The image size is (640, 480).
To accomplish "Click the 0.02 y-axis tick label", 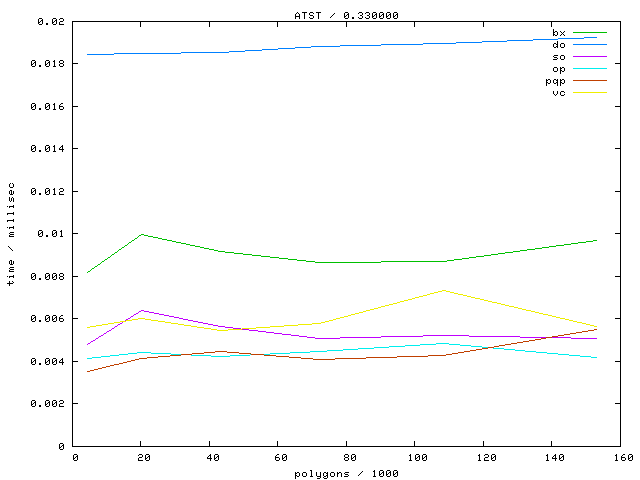I will click(52, 21).
